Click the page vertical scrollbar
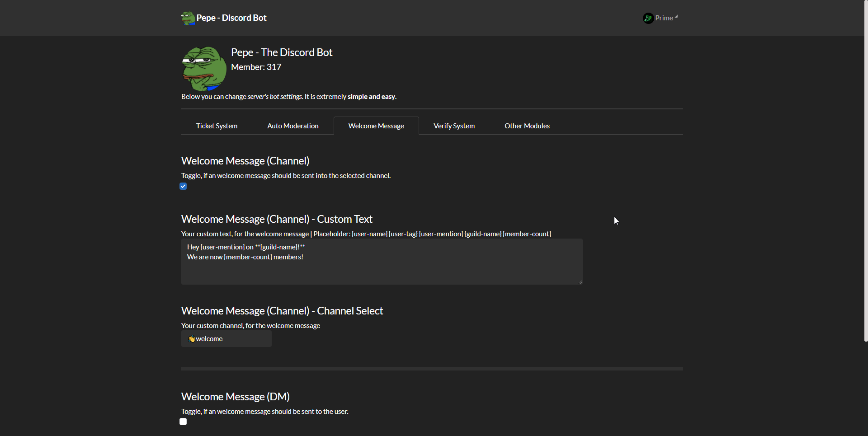868x436 pixels. pos(866,171)
